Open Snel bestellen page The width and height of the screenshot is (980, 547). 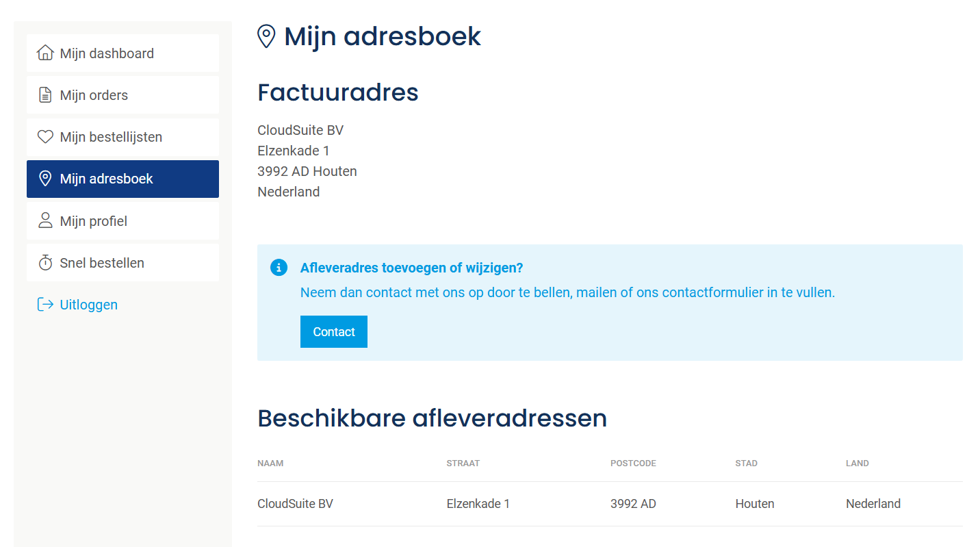tap(102, 263)
